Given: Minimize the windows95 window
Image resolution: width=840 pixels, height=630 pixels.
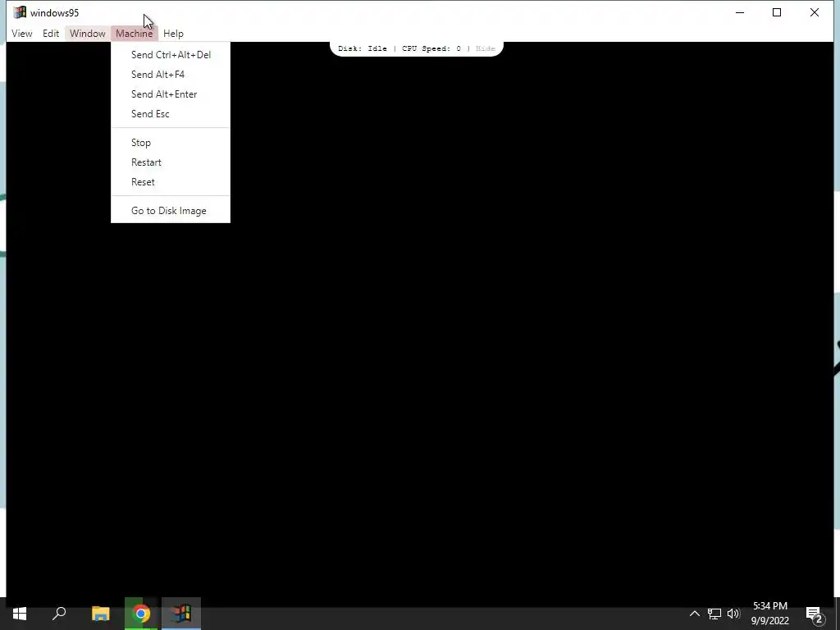Looking at the screenshot, I should click(740, 12).
